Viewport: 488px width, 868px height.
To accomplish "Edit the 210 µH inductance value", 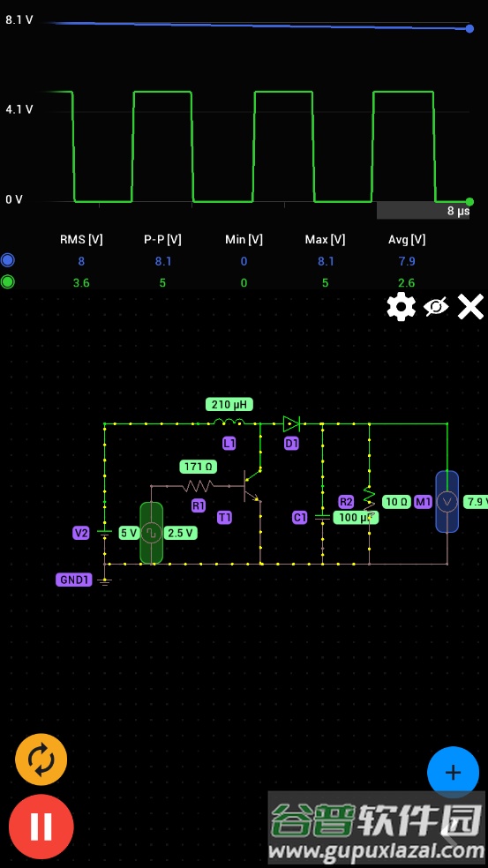I will (x=229, y=405).
